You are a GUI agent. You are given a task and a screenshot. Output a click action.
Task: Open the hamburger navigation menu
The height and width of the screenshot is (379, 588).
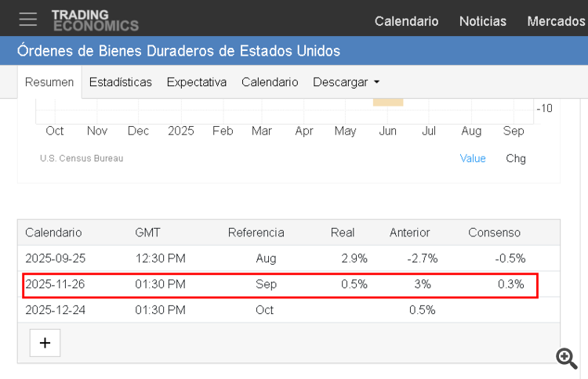[x=28, y=20]
